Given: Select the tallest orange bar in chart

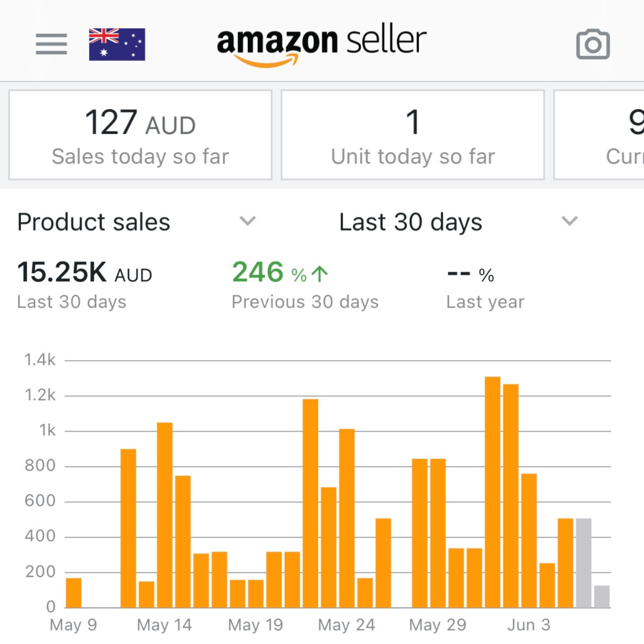Looking at the screenshot, I should [x=492, y=492].
